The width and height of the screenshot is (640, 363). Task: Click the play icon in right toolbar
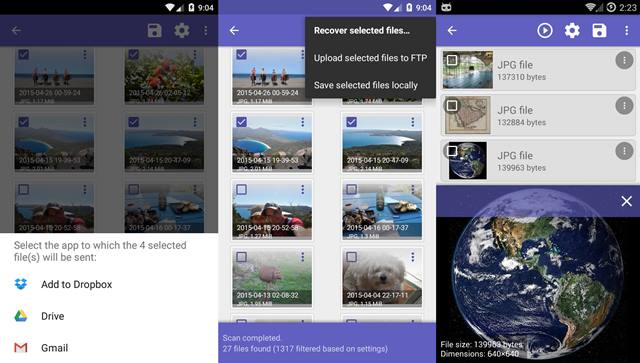(544, 31)
